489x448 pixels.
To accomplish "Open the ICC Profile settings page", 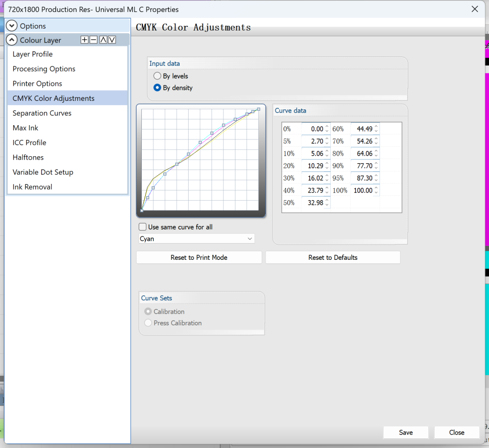I will click(29, 142).
